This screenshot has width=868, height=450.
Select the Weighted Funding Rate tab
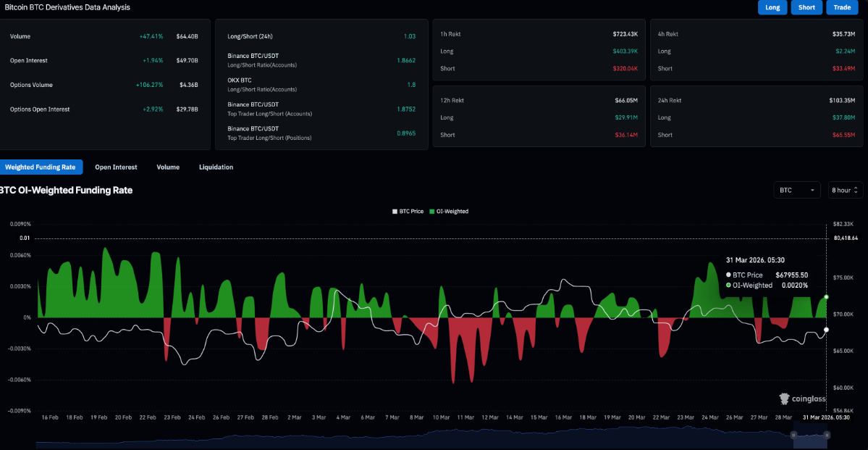click(41, 167)
